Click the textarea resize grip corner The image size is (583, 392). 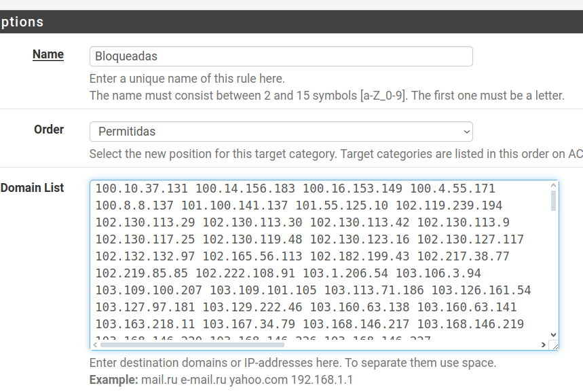click(554, 345)
